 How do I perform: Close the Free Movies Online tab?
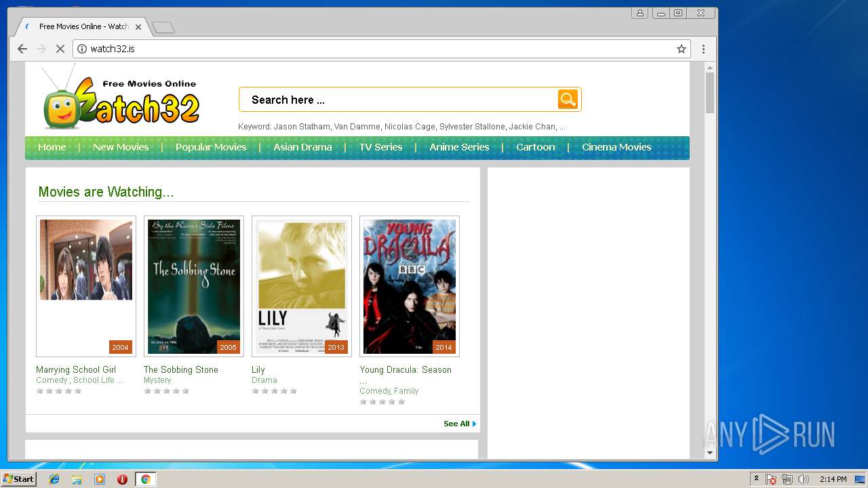coord(138,27)
